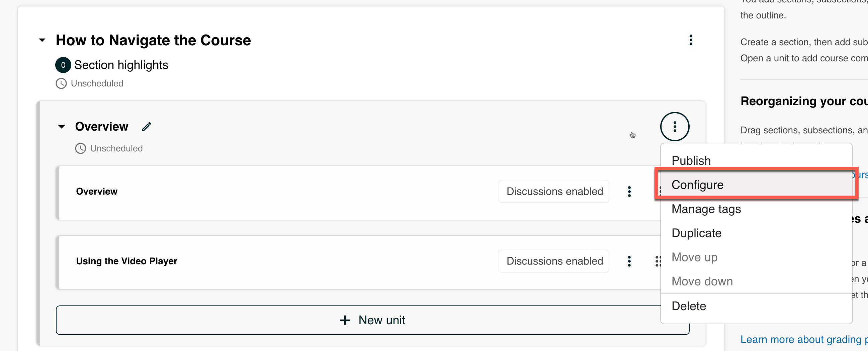Select Publish from the context menu

point(691,160)
